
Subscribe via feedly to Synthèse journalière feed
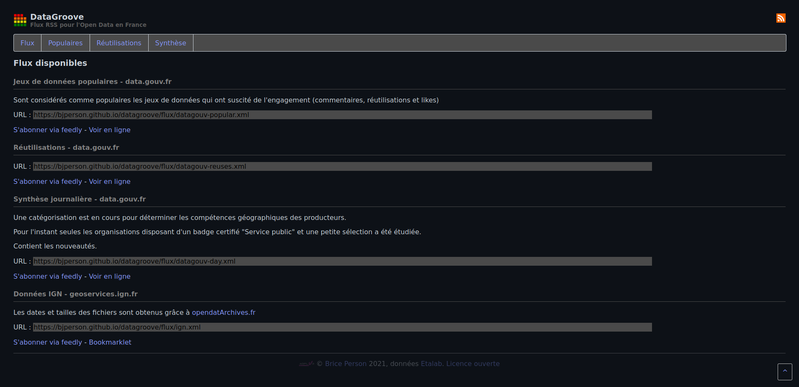[x=47, y=276]
